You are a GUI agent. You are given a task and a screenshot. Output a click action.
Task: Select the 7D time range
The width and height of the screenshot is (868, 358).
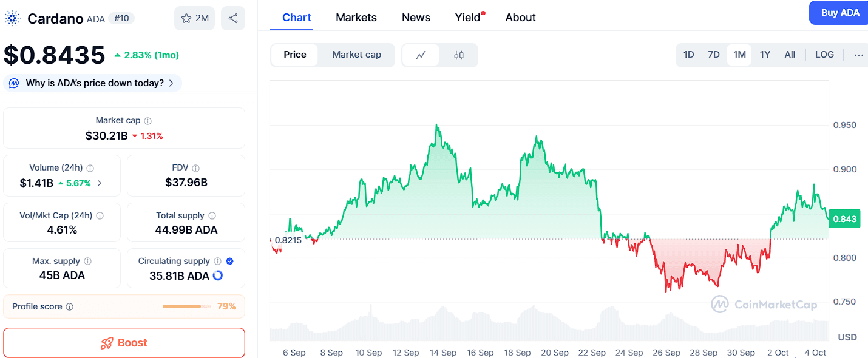[x=714, y=55]
